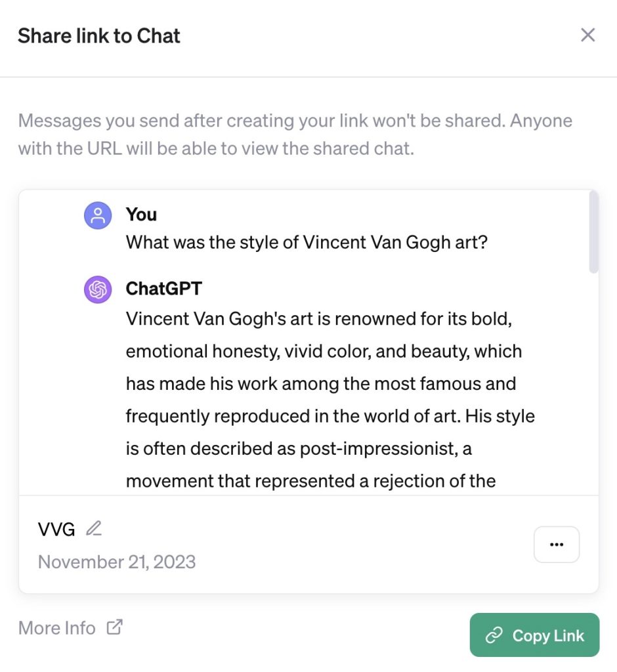Click the Copy Link button
The height and width of the screenshot is (672, 617).
coord(534,635)
